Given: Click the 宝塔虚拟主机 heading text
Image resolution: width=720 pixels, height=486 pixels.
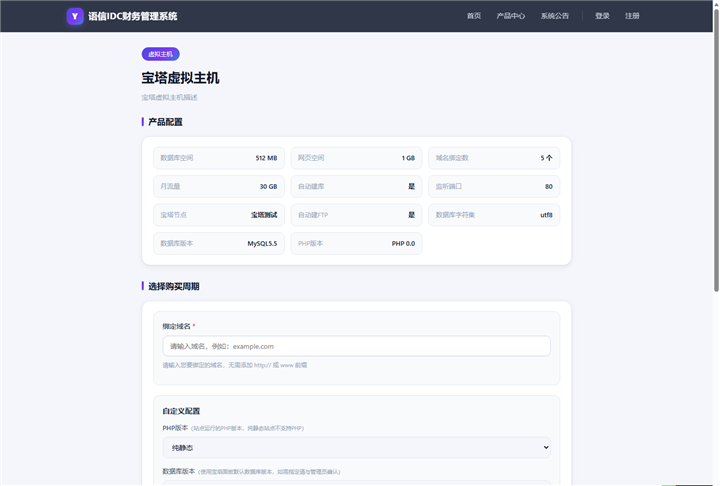Looking at the screenshot, I should click(x=180, y=78).
